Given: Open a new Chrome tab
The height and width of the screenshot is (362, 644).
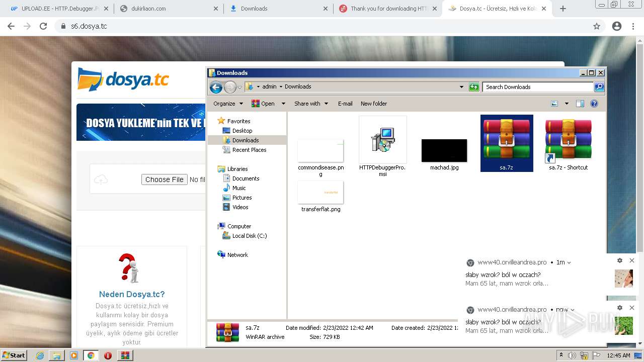Looking at the screenshot, I should click(x=563, y=9).
